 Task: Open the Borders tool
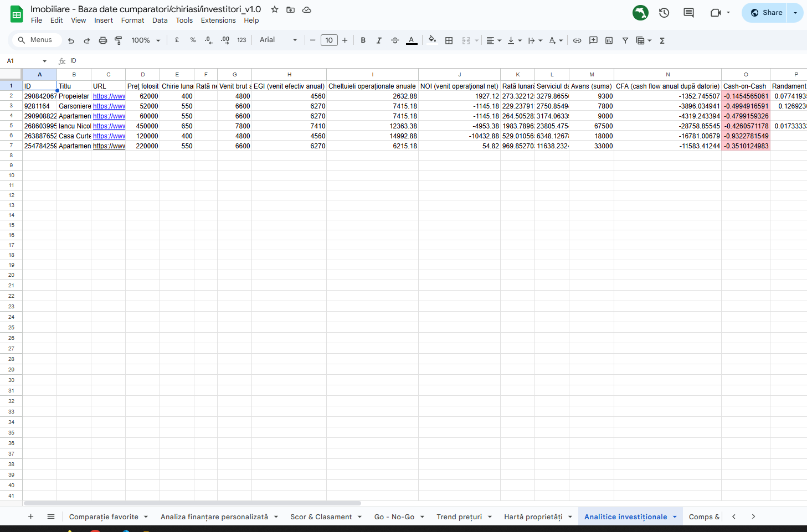tap(449, 40)
